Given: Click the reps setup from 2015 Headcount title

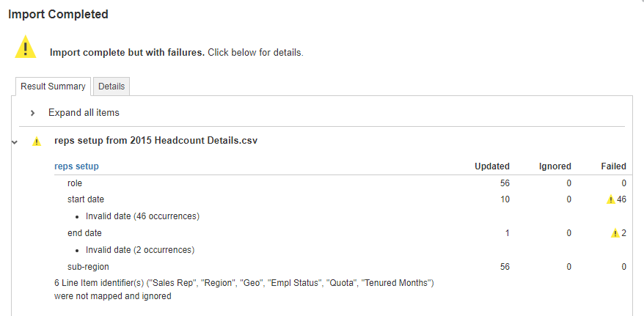Looking at the screenshot, I should tap(155, 140).
